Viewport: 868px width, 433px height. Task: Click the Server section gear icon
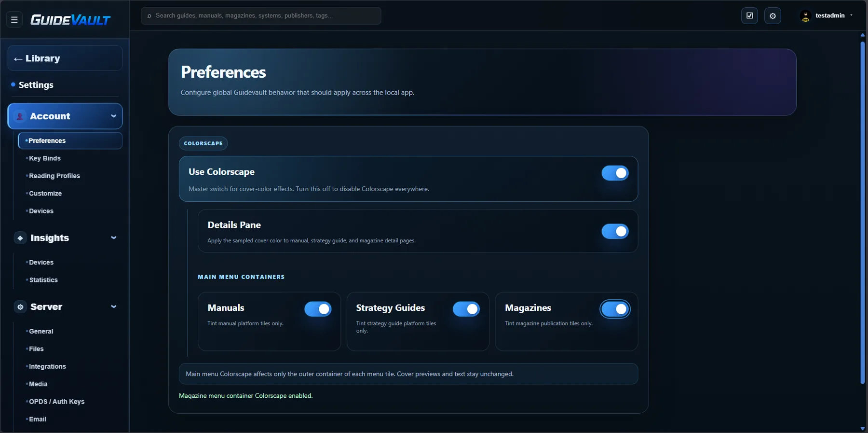20,307
